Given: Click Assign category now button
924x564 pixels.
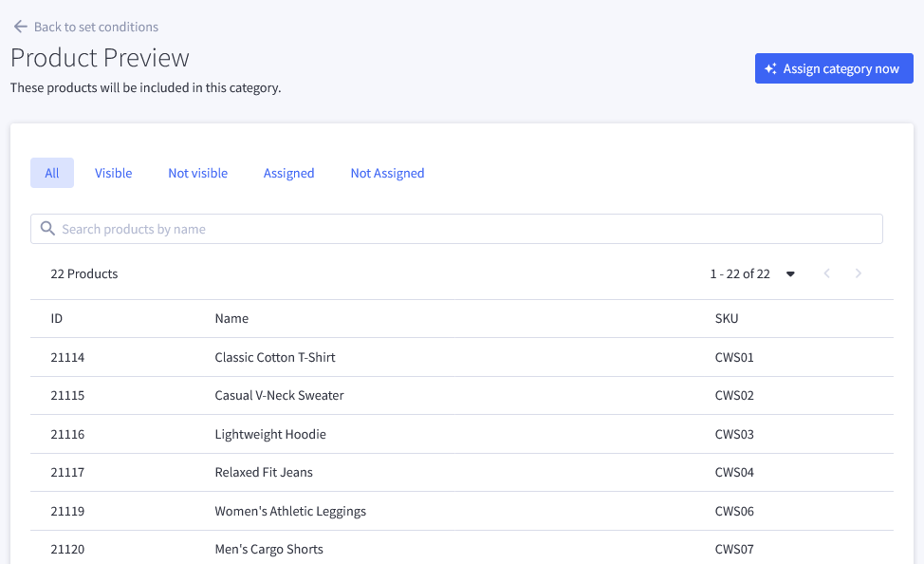Looking at the screenshot, I should 834,68.
